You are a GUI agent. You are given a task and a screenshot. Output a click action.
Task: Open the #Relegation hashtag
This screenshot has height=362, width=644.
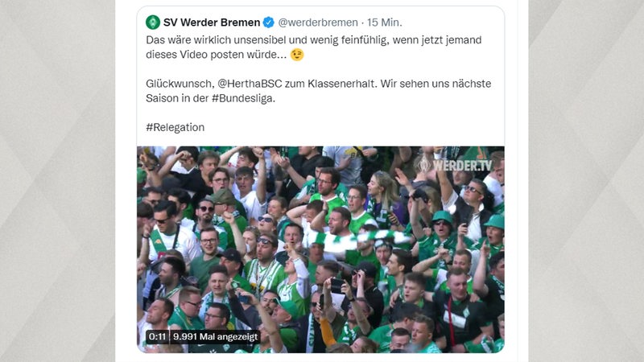[175, 127]
